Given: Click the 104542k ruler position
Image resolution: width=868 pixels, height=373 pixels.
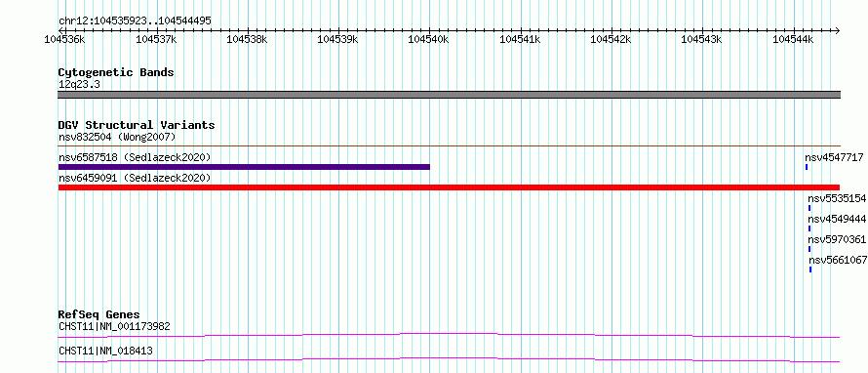Looking at the screenshot, I should [x=612, y=40].
